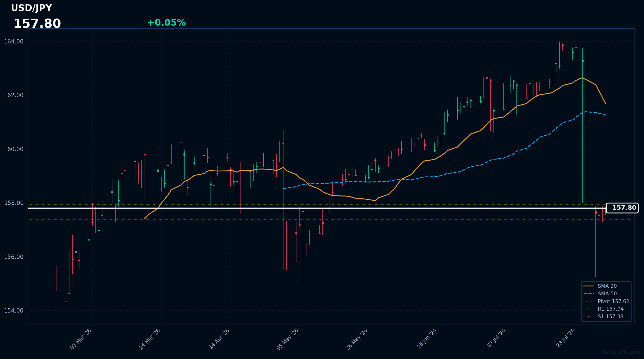644x359 pixels.
Task: Click the 164.00 y-axis label
Action: (14, 42)
